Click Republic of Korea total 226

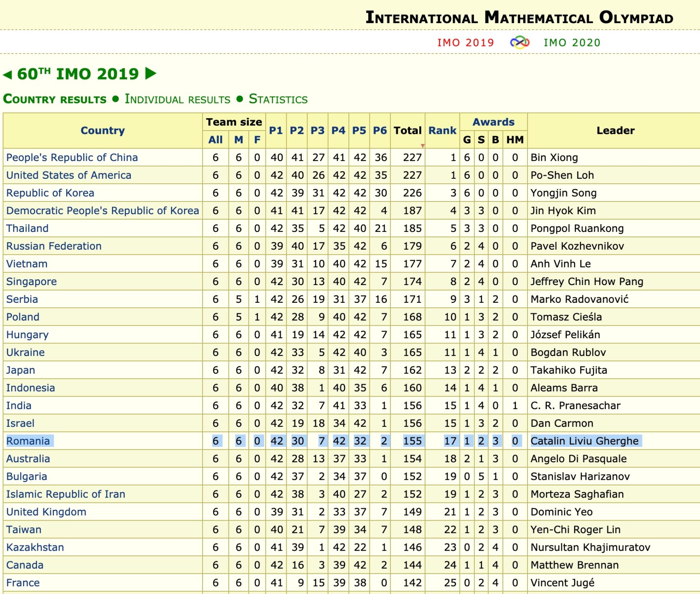click(x=412, y=193)
